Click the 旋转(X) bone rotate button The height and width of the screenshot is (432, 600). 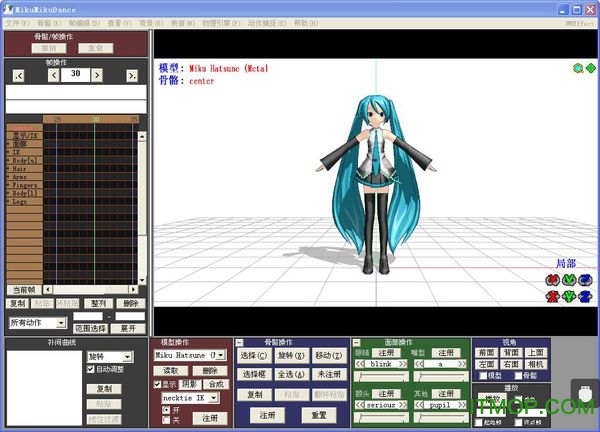tap(292, 355)
